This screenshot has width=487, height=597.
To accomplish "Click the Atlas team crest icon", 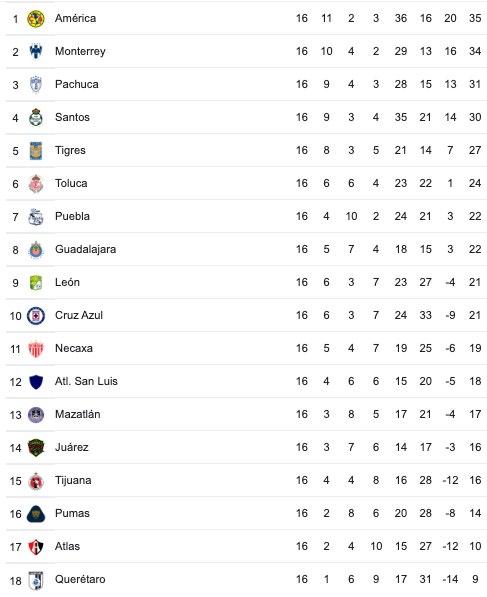I will point(36,547).
